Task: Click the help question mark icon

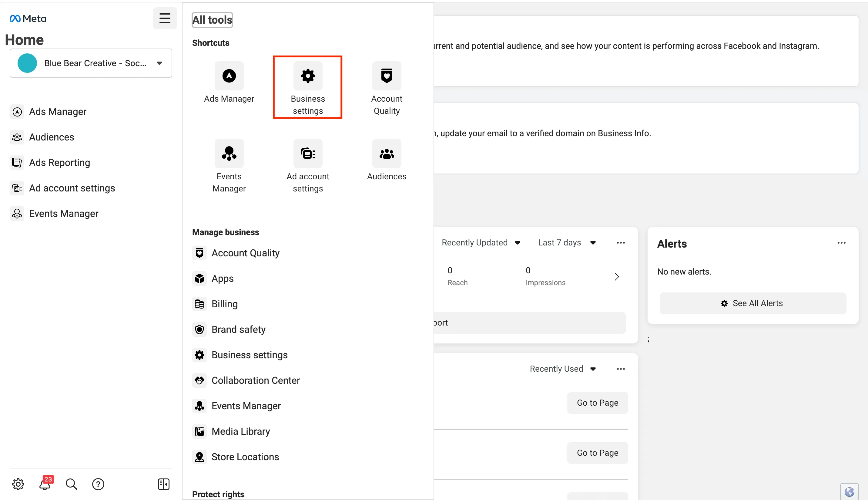Action: click(98, 484)
